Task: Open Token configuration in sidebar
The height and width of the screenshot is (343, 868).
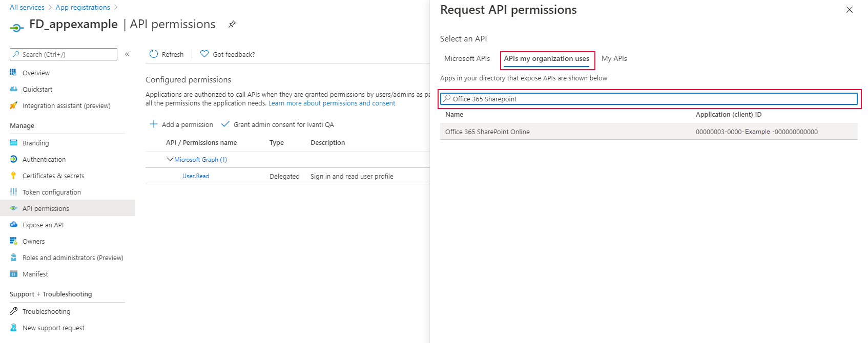Action: (x=51, y=192)
